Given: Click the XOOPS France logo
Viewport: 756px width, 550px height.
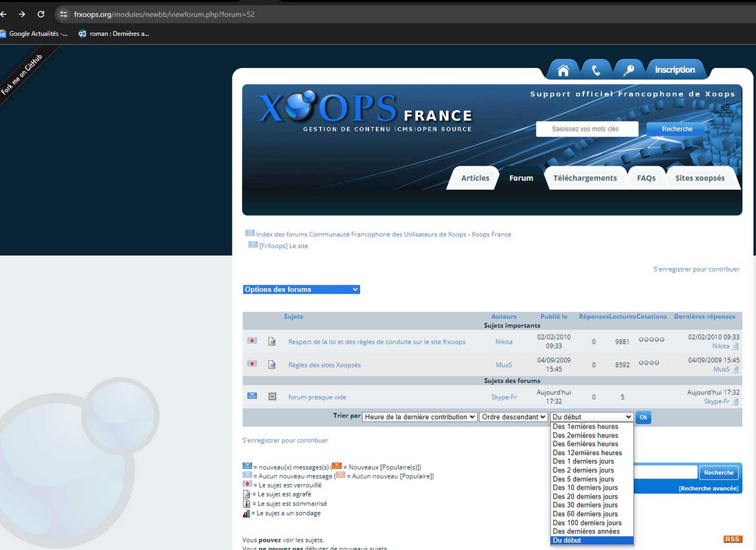Looking at the screenshot, I should tap(366, 111).
